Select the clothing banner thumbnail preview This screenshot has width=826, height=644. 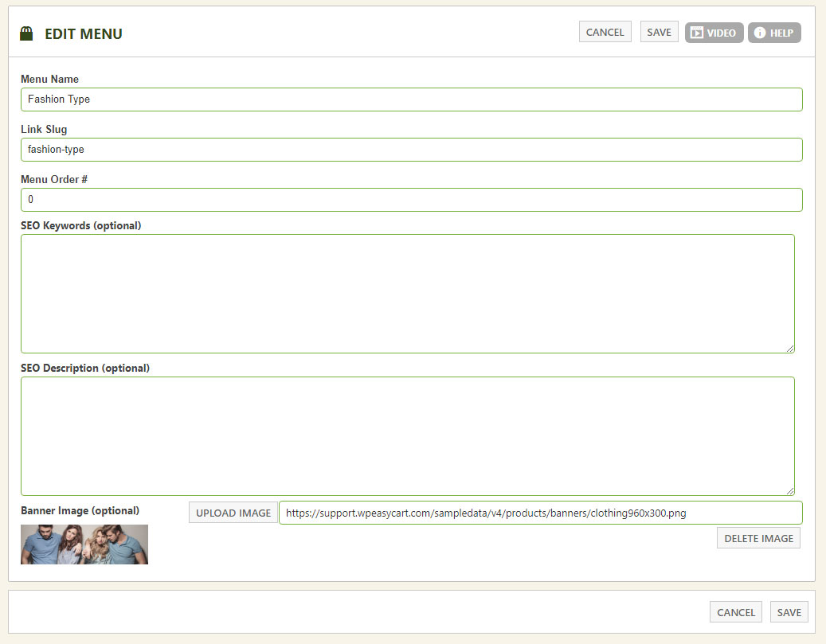coord(84,544)
